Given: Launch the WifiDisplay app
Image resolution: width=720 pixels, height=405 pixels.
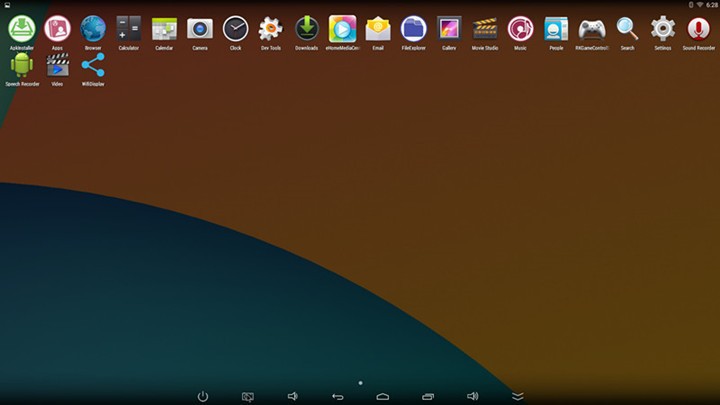Looking at the screenshot, I should coord(93,67).
